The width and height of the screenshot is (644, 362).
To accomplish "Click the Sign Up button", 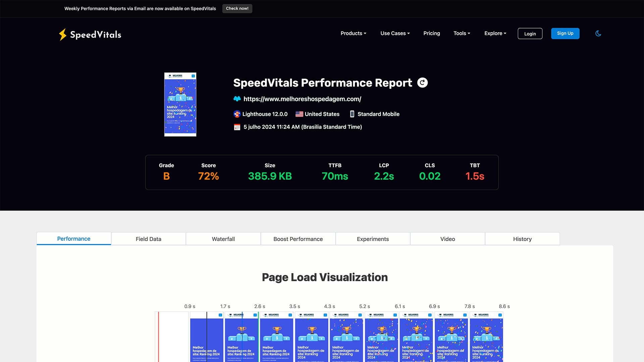I will pyautogui.click(x=565, y=34).
